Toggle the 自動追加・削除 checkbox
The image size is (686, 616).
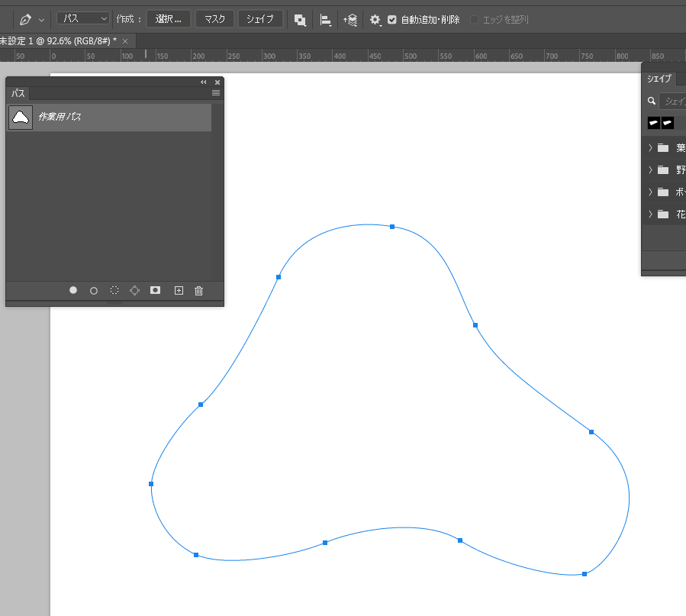(392, 20)
